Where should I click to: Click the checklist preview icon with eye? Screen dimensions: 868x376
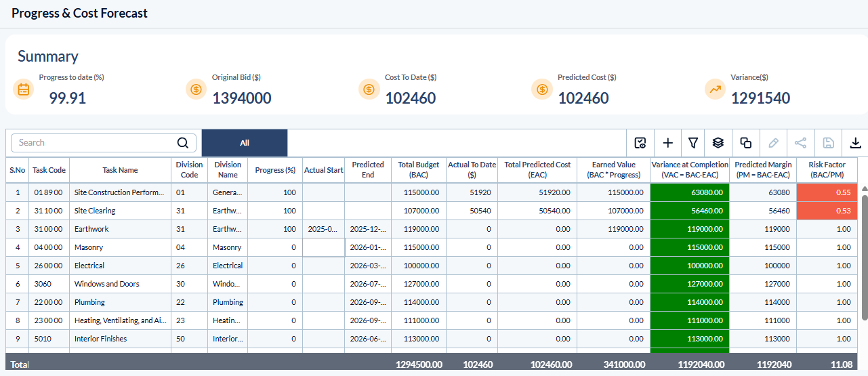click(x=640, y=143)
